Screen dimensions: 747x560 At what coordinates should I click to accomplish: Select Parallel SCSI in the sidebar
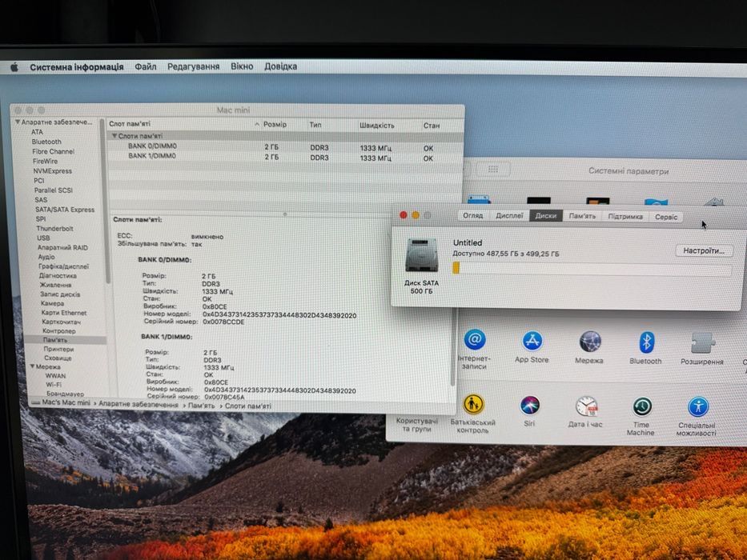54,190
